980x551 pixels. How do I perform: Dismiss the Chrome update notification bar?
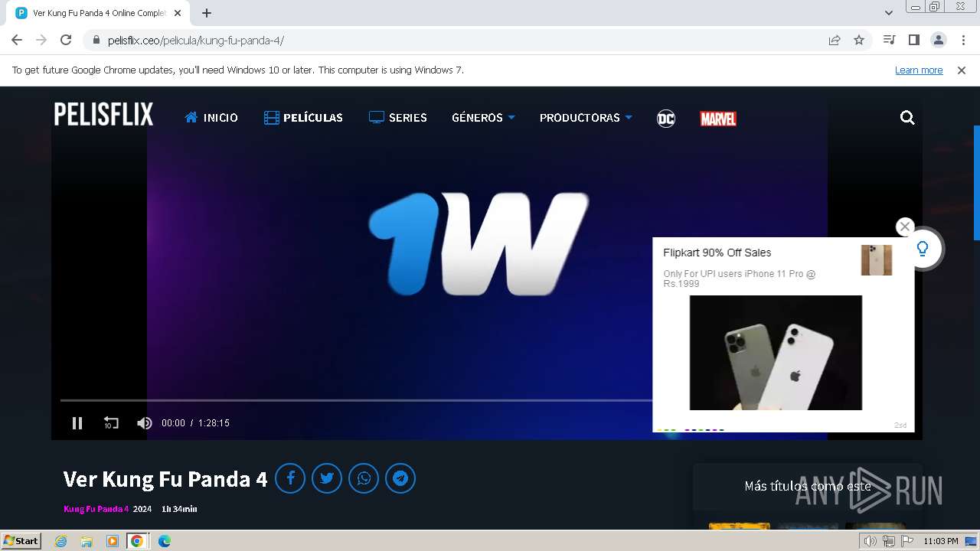pyautogui.click(x=962, y=70)
